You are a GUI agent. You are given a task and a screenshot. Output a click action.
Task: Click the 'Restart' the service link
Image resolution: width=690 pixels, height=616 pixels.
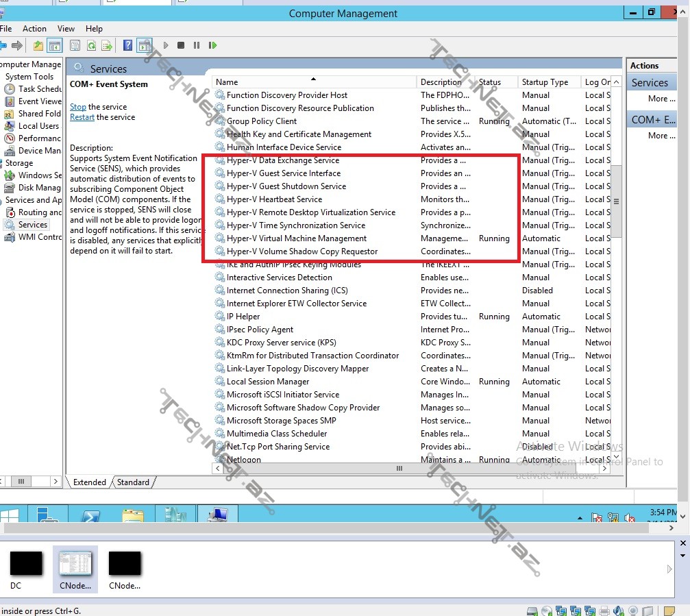point(82,117)
